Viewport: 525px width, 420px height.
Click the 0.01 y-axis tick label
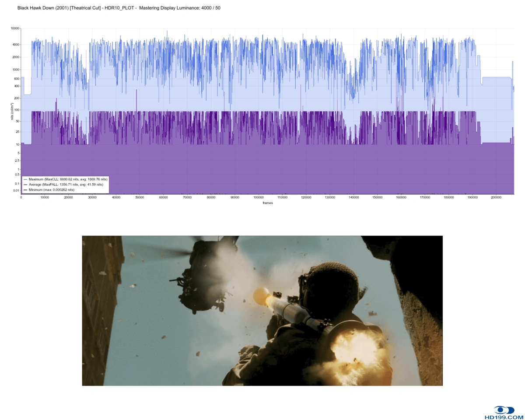(x=17, y=190)
